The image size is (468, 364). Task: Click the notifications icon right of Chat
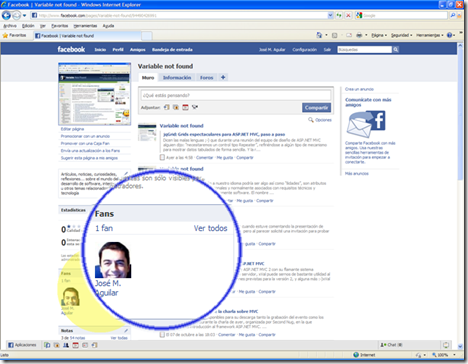point(446,345)
